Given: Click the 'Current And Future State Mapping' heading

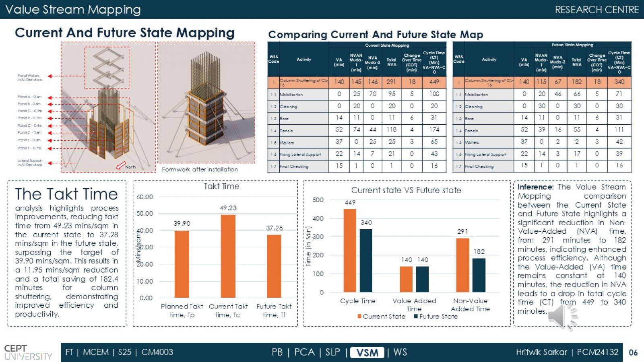Looking at the screenshot, I should click(125, 33).
